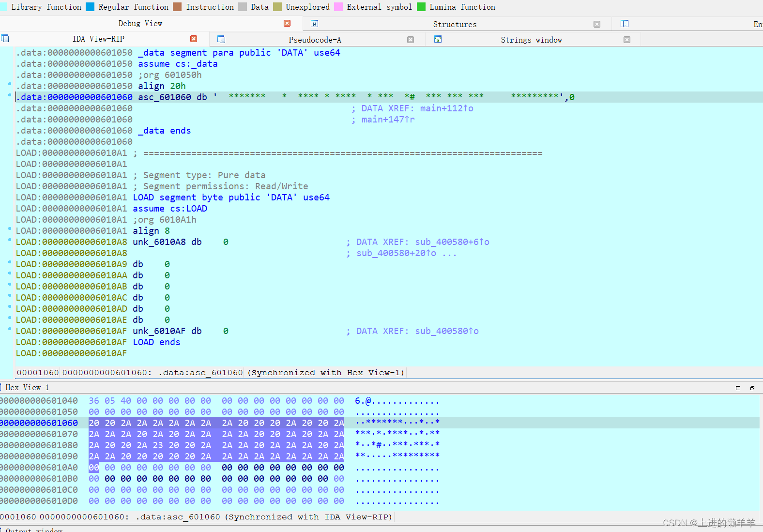Screen dimensions: 763x532
Task: Click the External symbol legend swatch
Action: [338, 7]
